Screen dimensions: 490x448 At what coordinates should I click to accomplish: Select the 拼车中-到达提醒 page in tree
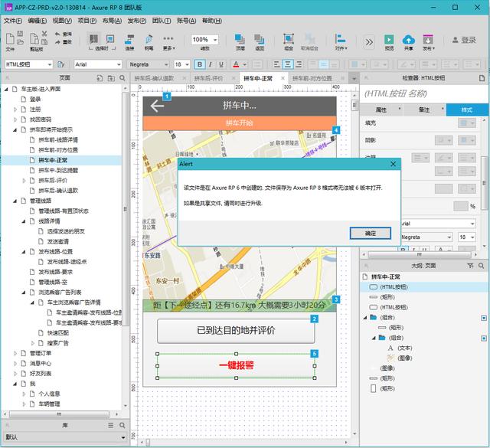58,171
